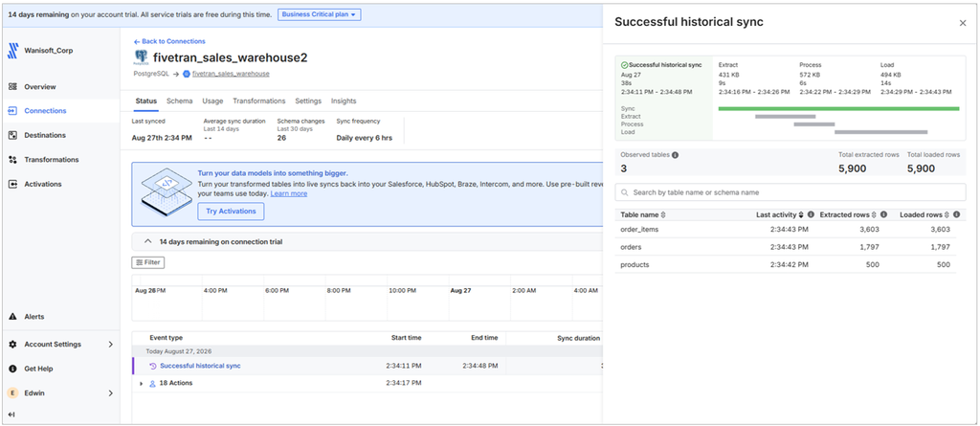Image resolution: width=980 pixels, height=426 pixels.
Task: Click the Connections sidebar icon
Action: tap(12, 111)
